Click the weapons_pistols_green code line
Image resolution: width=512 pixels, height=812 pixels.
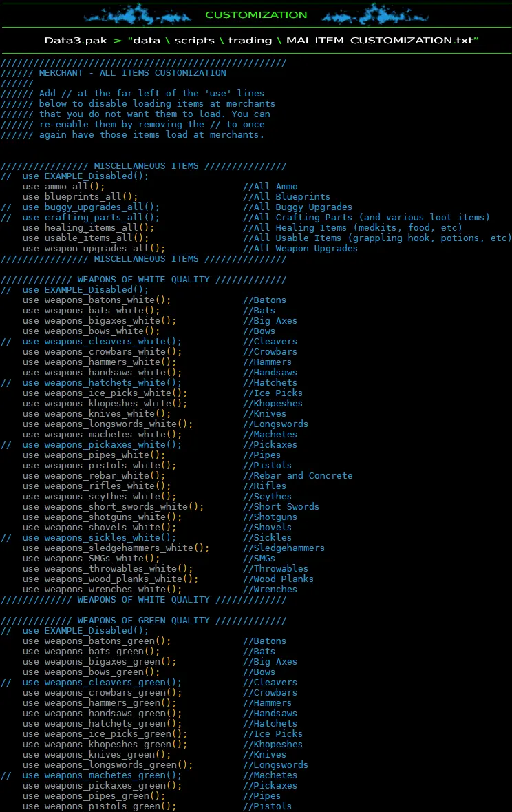(x=99, y=806)
